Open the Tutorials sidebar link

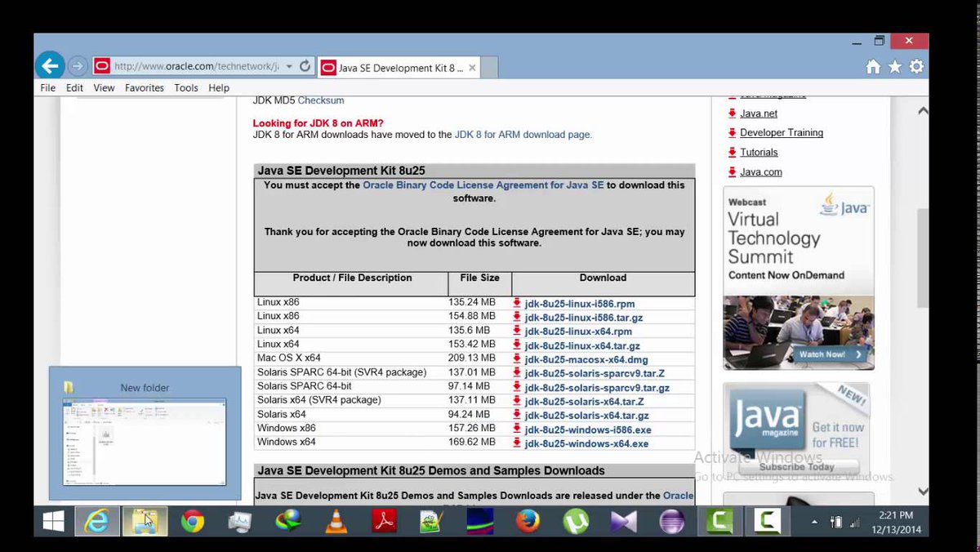[759, 153]
